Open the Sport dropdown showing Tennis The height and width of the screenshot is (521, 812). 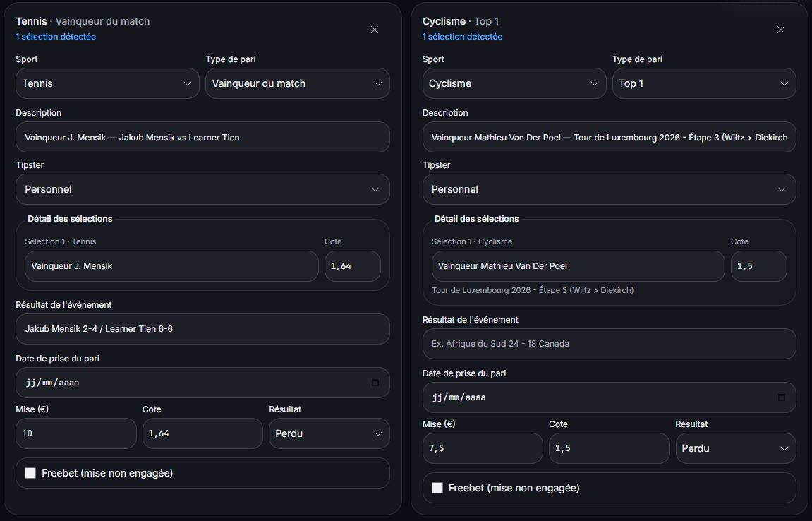[x=107, y=83]
